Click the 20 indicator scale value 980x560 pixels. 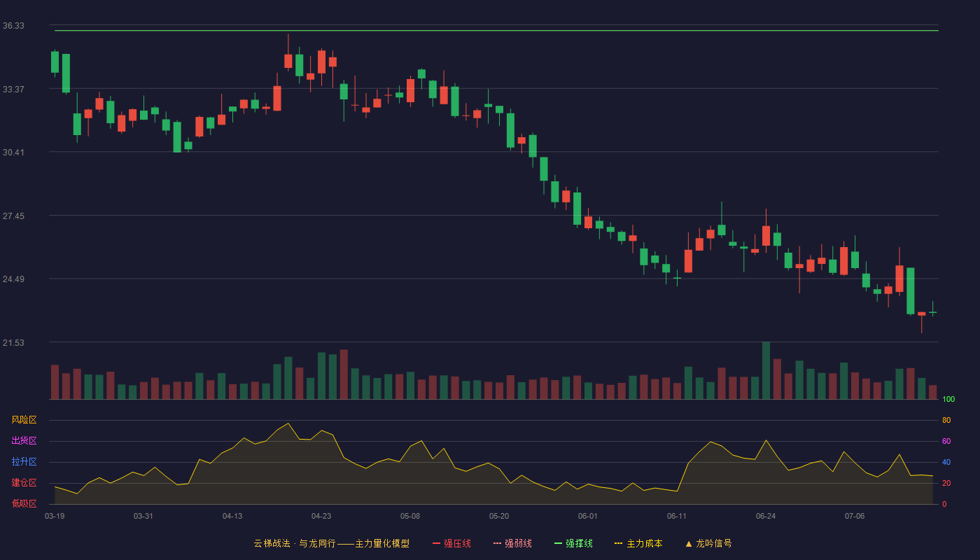[946, 483]
